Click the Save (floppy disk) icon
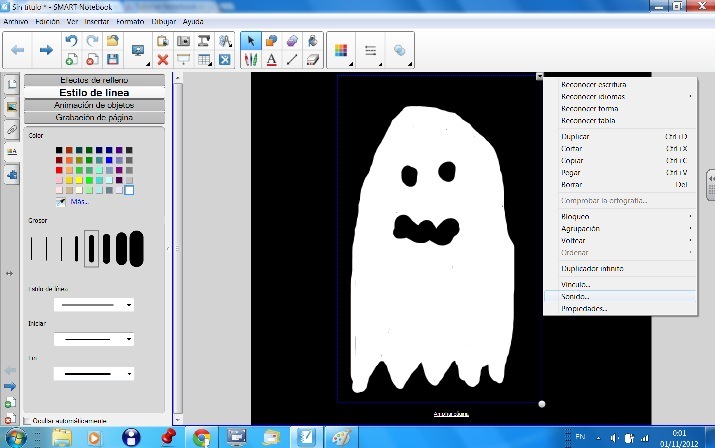 pyautogui.click(x=113, y=60)
